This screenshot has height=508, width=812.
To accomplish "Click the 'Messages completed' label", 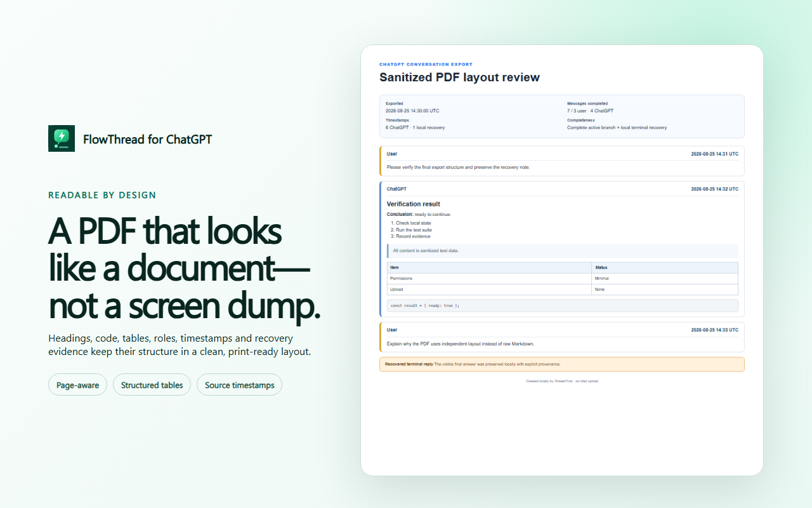I will click(x=587, y=104).
